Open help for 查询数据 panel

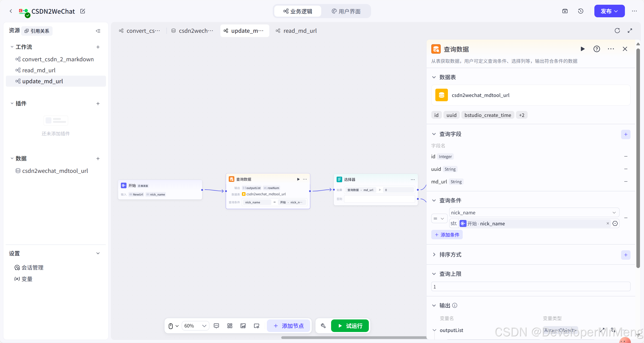pyautogui.click(x=597, y=49)
